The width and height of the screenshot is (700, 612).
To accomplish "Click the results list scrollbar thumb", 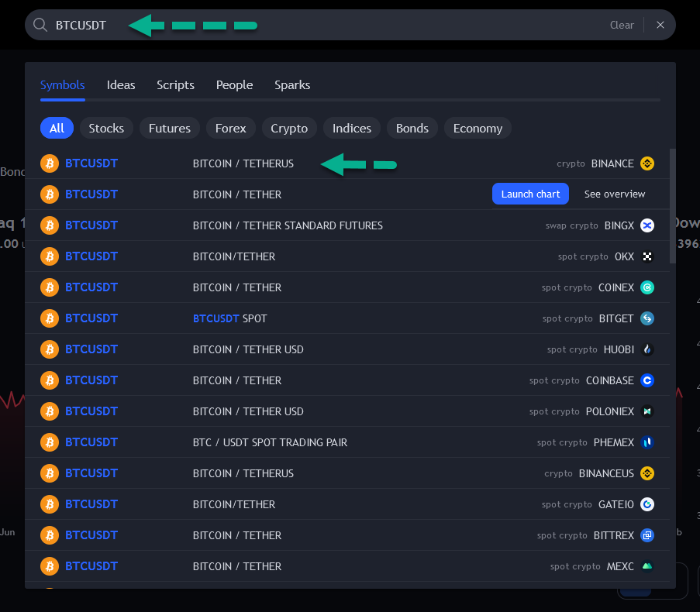I will [x=672, y=206].
